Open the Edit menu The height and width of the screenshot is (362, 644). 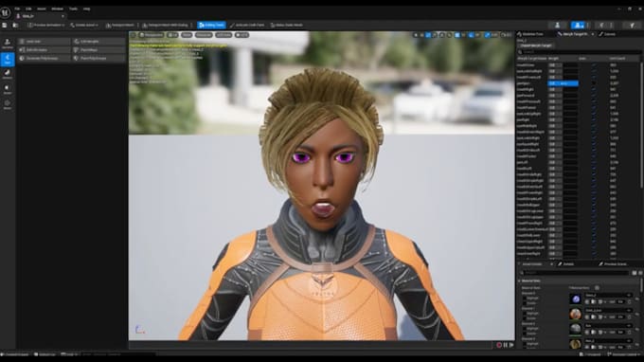(x=28, y=9)
